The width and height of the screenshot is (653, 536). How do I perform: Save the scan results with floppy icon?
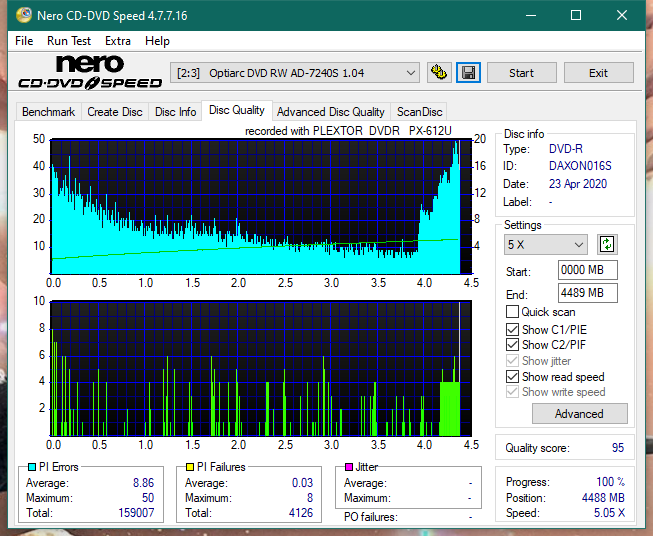(x=468, y=73)
